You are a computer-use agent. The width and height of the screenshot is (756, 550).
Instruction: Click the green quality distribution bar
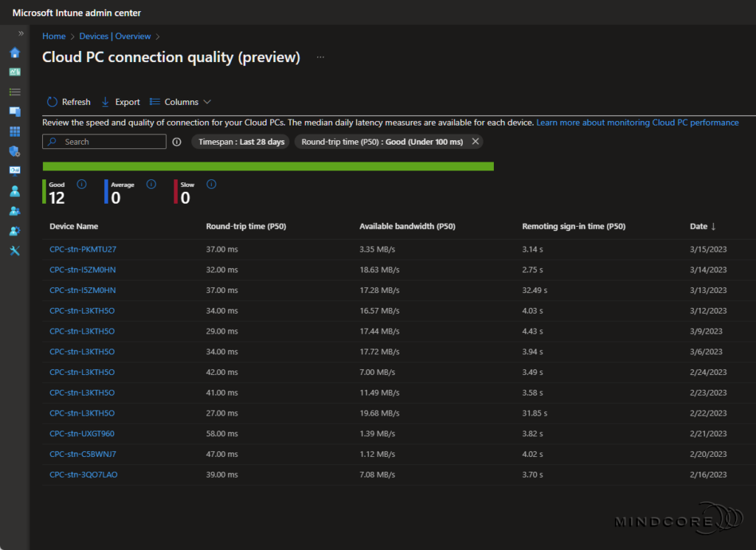point(268,166)
